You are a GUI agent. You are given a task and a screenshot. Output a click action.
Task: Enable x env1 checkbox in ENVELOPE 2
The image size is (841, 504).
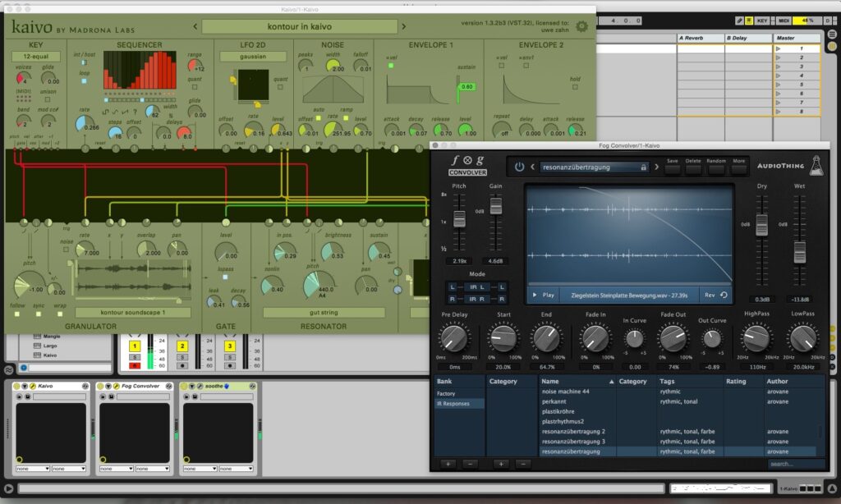tap(526, 66)
